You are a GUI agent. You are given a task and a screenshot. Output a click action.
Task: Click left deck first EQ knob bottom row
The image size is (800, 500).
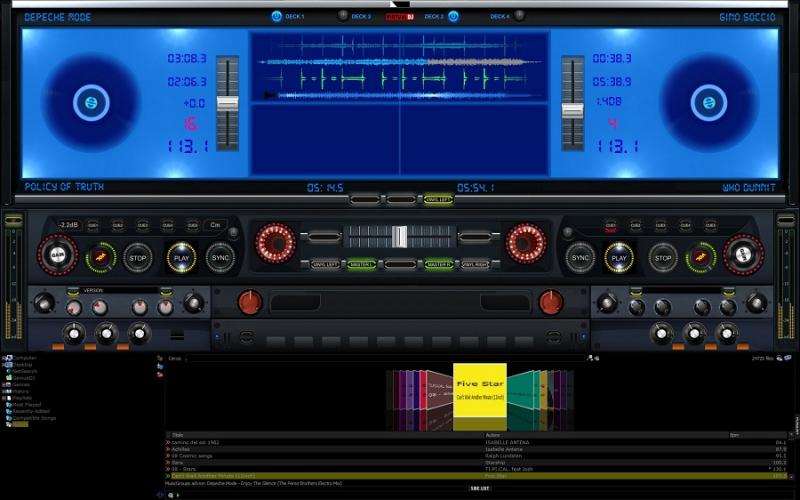(74, 333)
